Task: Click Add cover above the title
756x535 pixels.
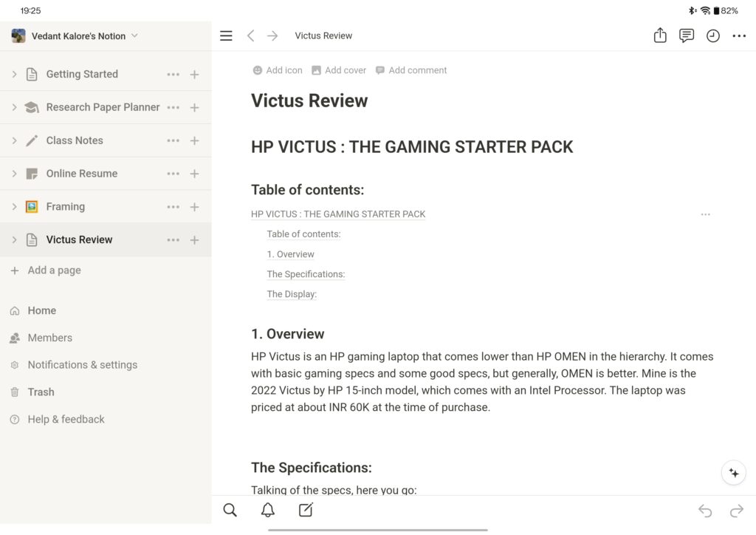Action: pos(339,70)
